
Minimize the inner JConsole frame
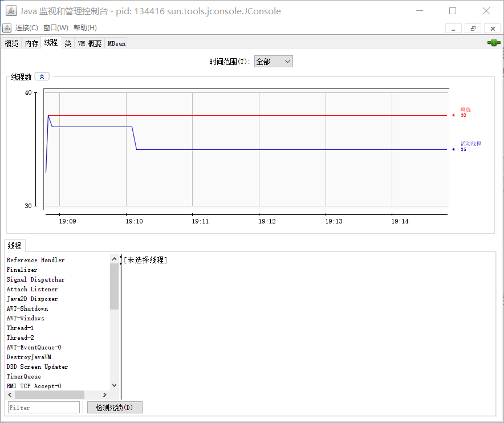point(453,29)
